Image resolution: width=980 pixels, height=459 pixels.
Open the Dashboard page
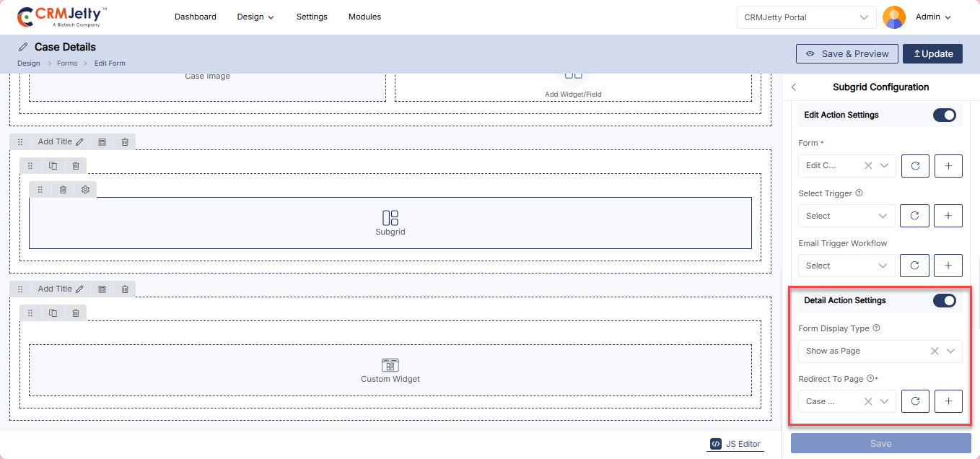[x=196, y=17]
